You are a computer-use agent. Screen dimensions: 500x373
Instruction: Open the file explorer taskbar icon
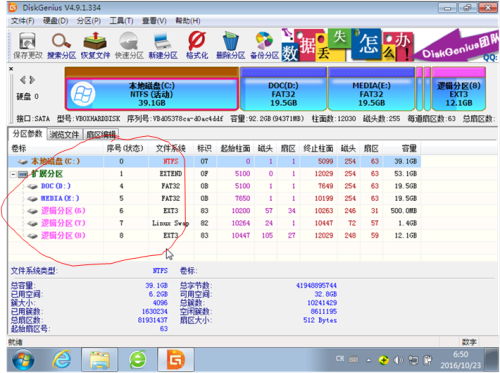pyautogui.click(x=100, y=360)
